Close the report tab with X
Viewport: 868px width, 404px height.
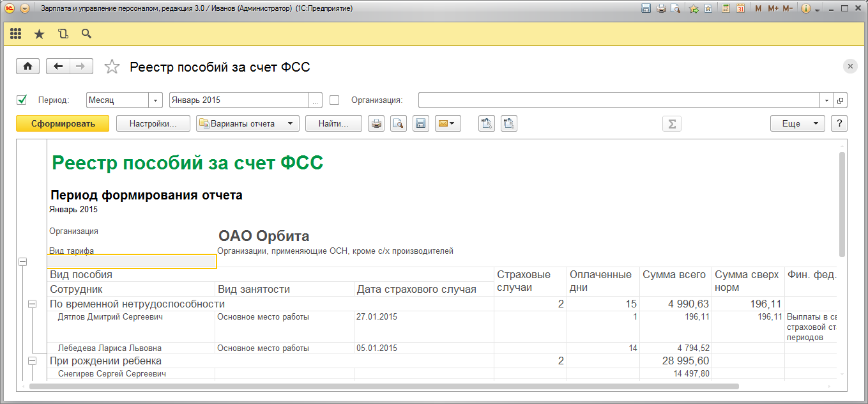pyautogui.click(x=849, y=66)
